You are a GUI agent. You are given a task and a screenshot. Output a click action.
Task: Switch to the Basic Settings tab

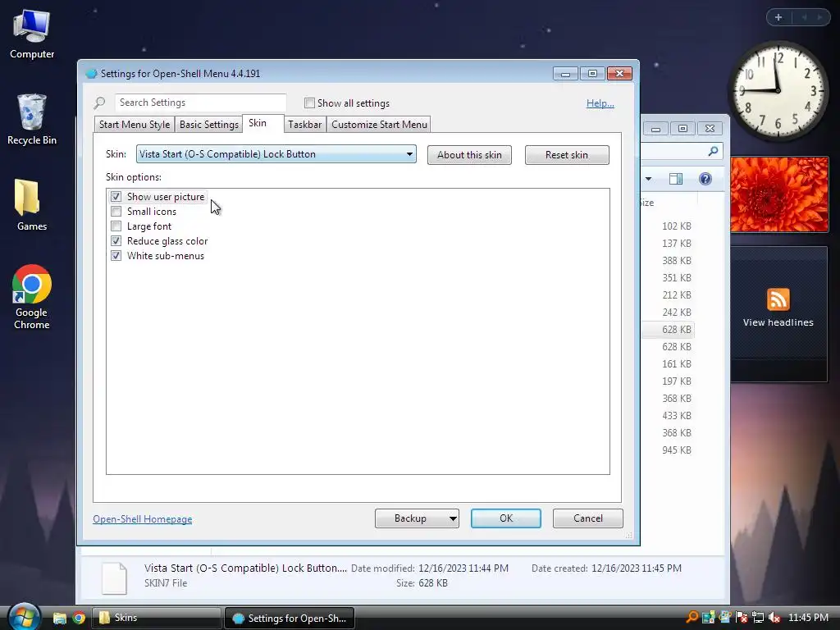pos(209,125)
